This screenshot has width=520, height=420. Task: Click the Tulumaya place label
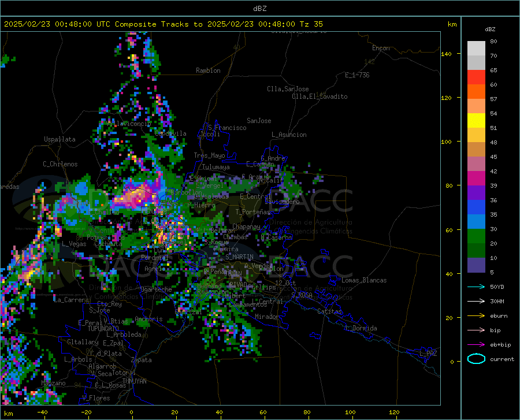click(216, 167)
